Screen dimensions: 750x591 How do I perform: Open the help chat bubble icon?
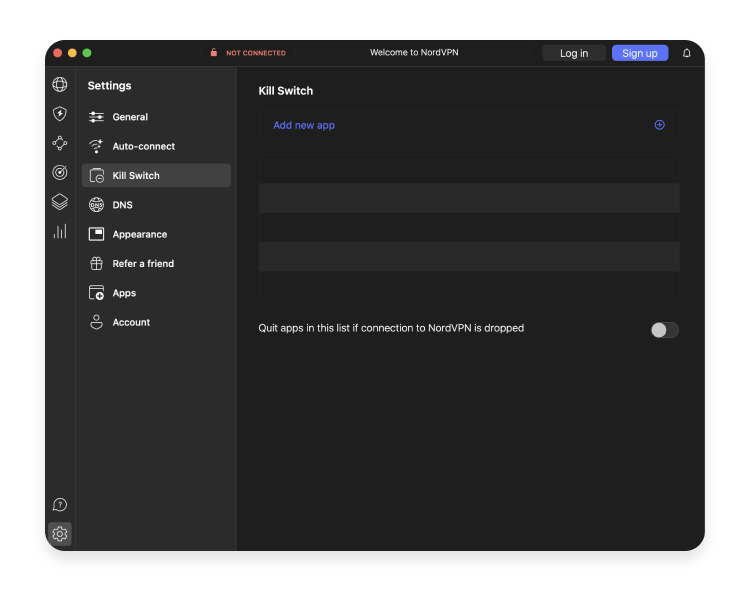(x=60, y=504)
